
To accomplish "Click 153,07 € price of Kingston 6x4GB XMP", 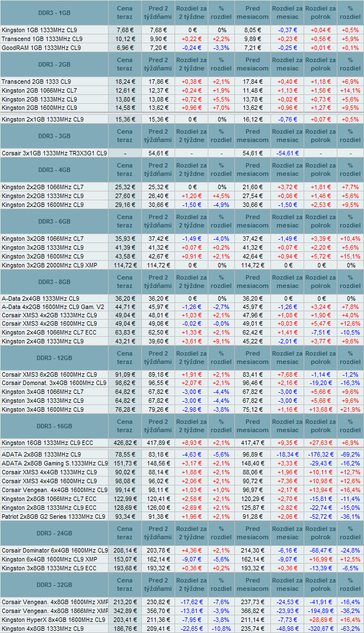I will pos(126,559).
